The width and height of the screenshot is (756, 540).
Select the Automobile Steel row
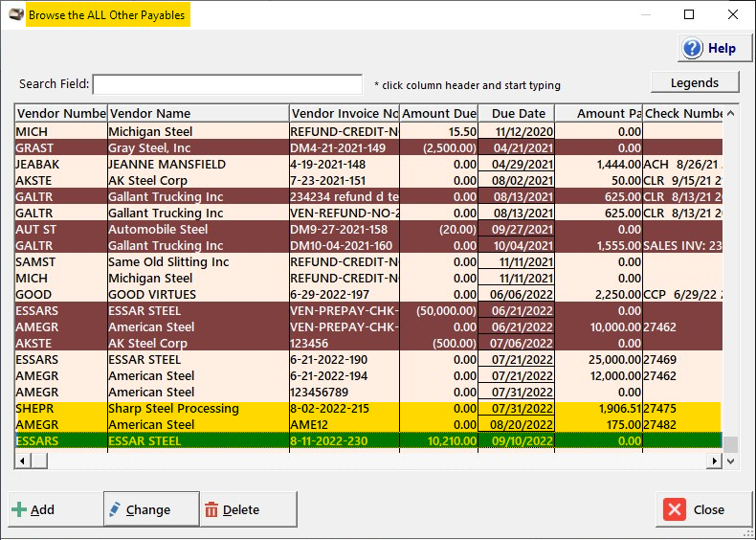368,229
